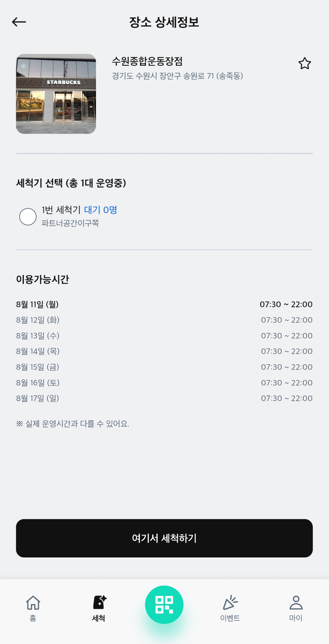Tap the back arrow icon

tap(19, 22)
